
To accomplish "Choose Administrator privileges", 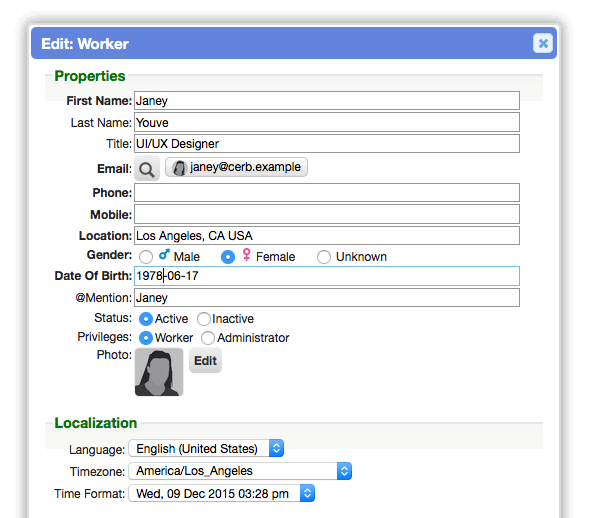I will (x=208, y=338).
